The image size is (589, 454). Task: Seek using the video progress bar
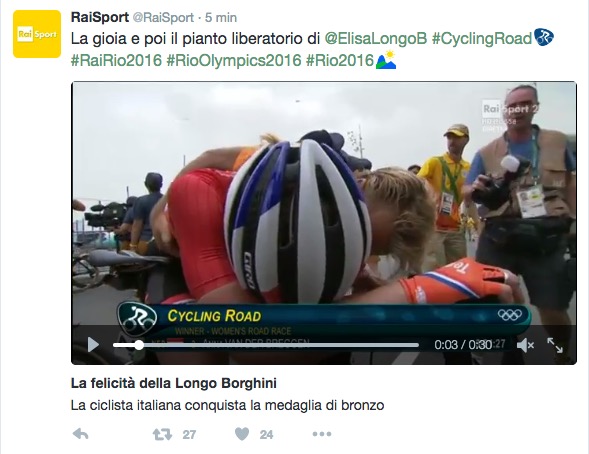[266, 345]
